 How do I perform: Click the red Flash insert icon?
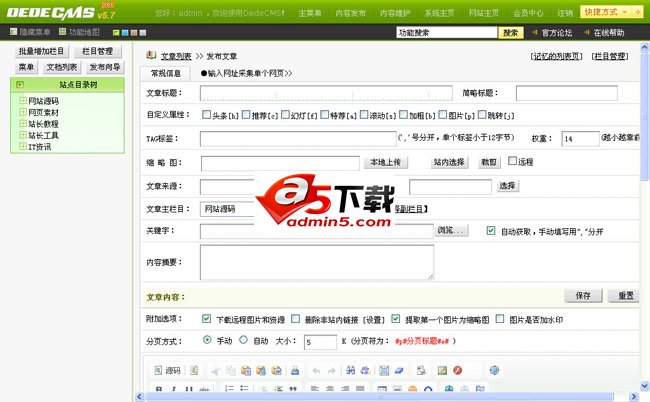click(458, 371)
